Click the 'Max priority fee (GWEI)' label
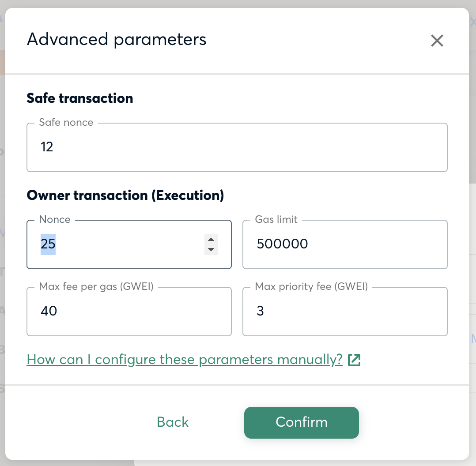 (311, 286)
